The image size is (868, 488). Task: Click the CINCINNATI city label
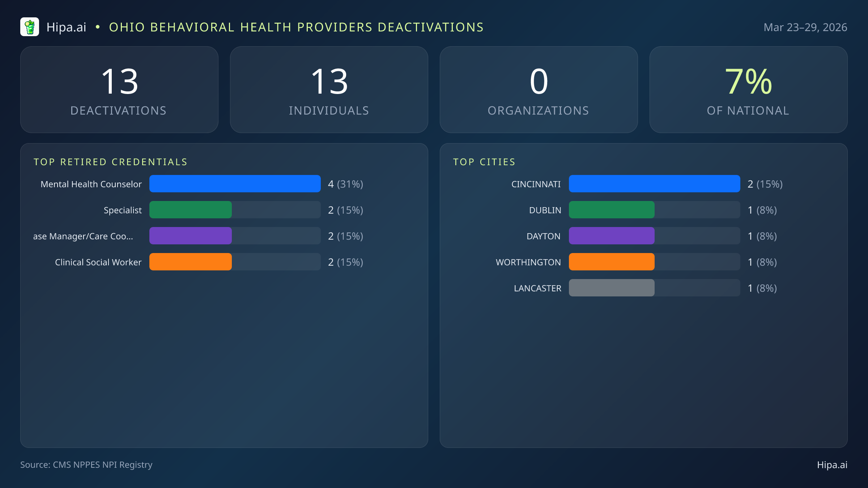(536, 184)
